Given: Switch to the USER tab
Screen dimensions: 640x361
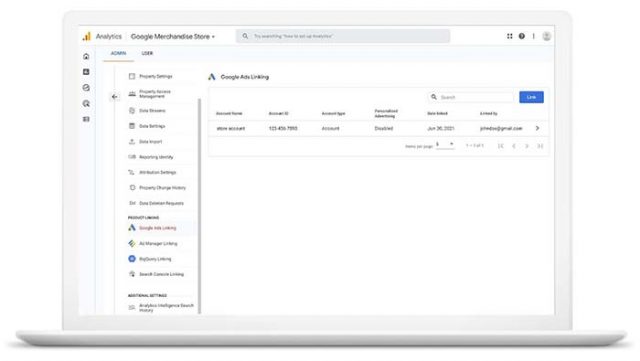Looking at the screenshot, I should [x=147, y=53].
